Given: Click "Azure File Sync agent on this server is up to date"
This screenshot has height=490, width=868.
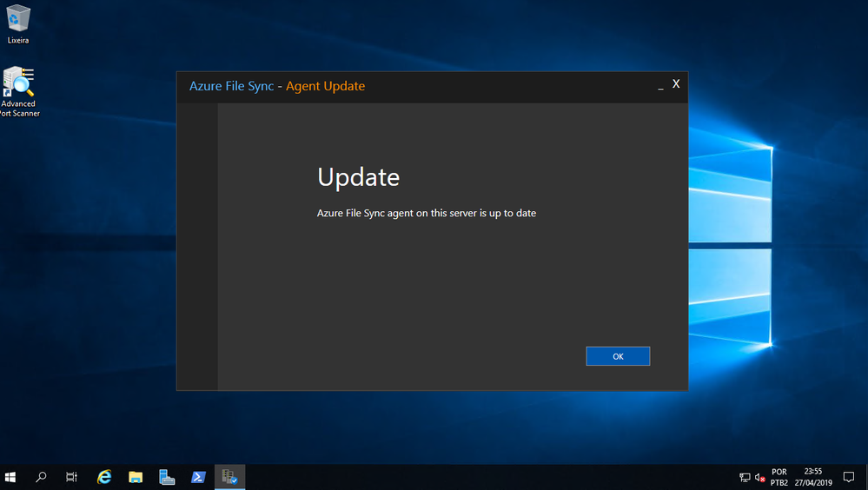Looking at the screenshot, I should tap(427, 213).
